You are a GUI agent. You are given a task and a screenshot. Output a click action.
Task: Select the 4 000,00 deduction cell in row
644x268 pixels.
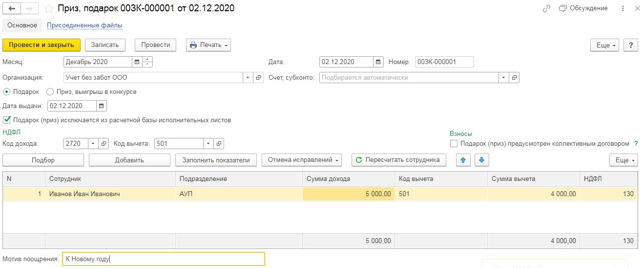(x=534, y=194)
